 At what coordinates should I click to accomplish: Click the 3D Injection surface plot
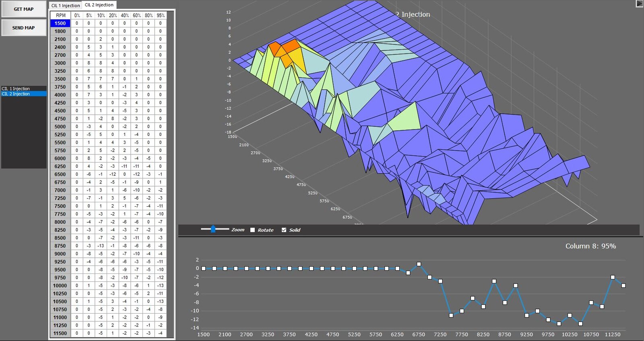402,121
